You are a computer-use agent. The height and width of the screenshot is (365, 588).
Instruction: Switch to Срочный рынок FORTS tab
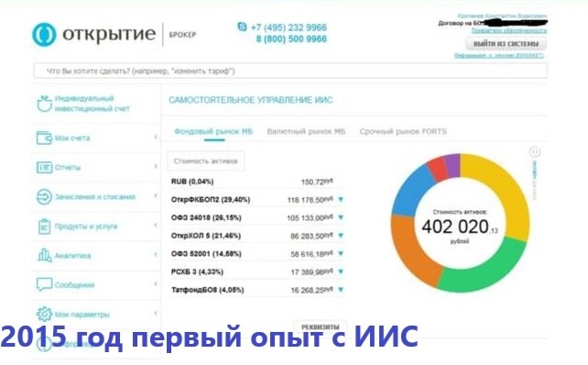pos(403,131)
